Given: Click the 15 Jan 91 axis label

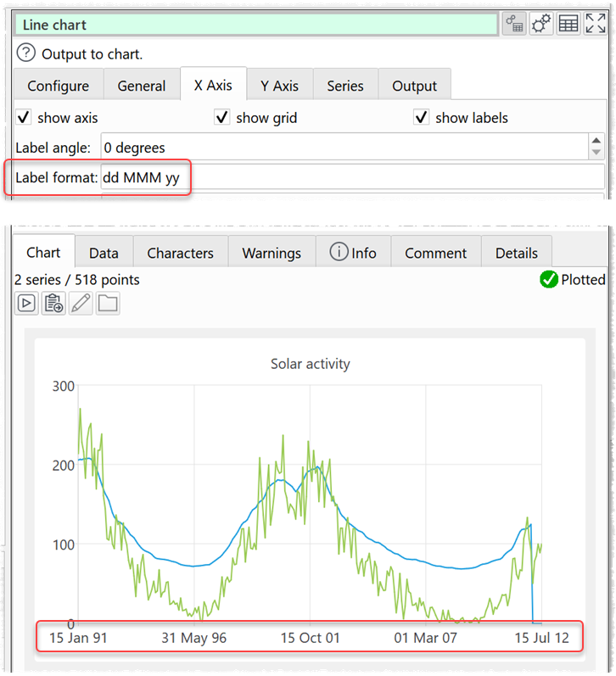Looking at the screenshot, I should tap(78, 638).
